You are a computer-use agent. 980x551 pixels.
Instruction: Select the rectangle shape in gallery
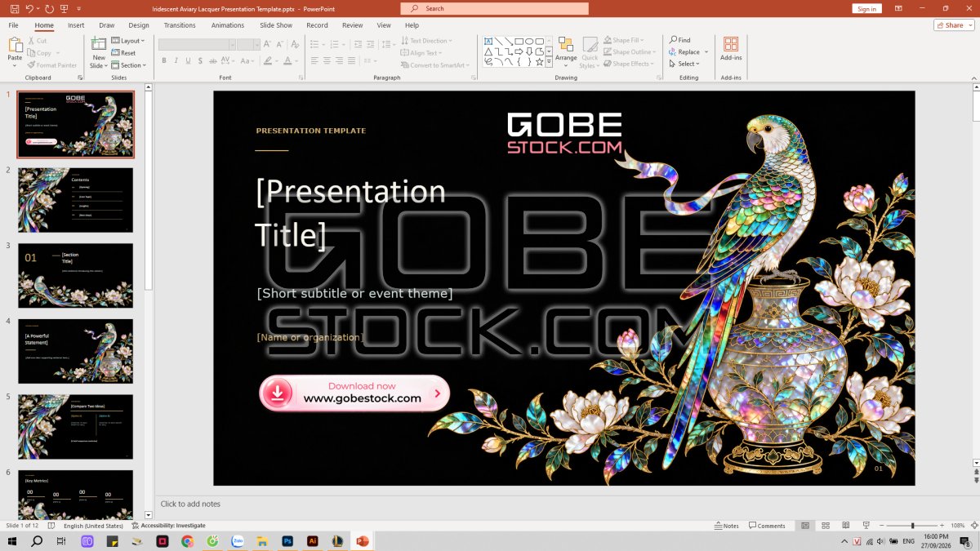tap(519, 41)
